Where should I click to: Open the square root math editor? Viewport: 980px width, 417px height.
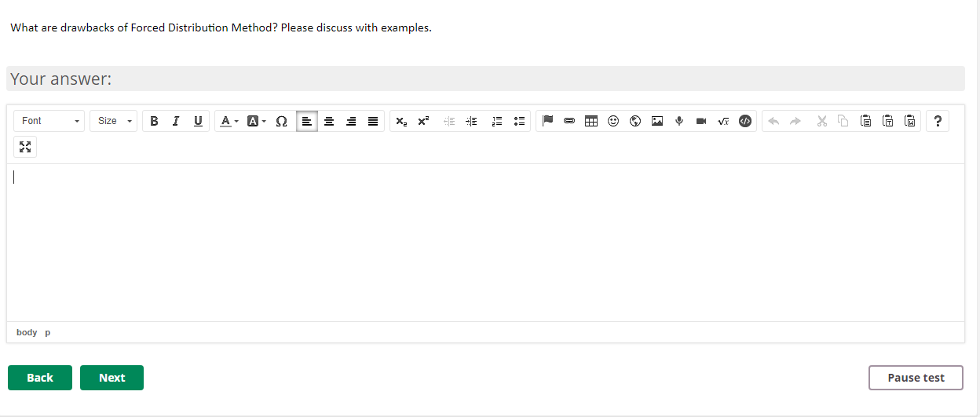click(723, 121)
